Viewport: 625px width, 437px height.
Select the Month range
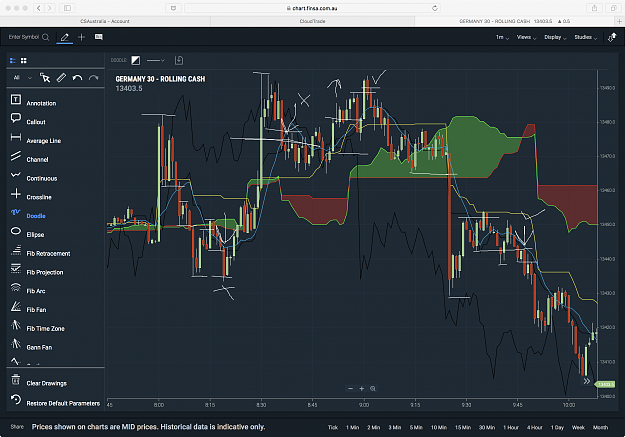[x=600, y=427]
